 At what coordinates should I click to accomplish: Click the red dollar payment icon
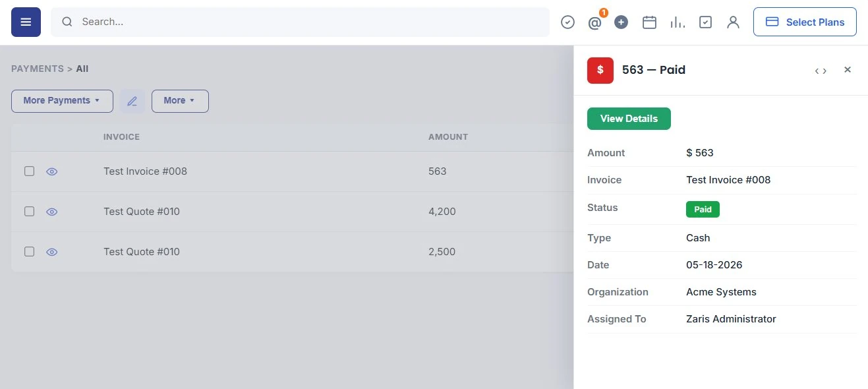coord(600,71)
